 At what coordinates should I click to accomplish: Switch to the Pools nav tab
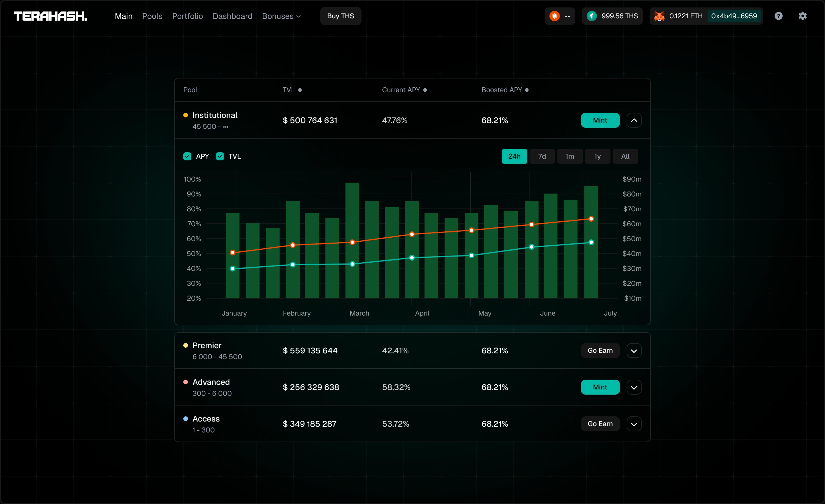(x=152, y=16)
